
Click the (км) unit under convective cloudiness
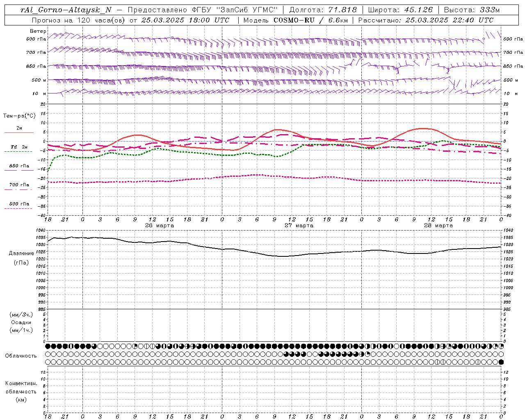click(x=21, y=399)
